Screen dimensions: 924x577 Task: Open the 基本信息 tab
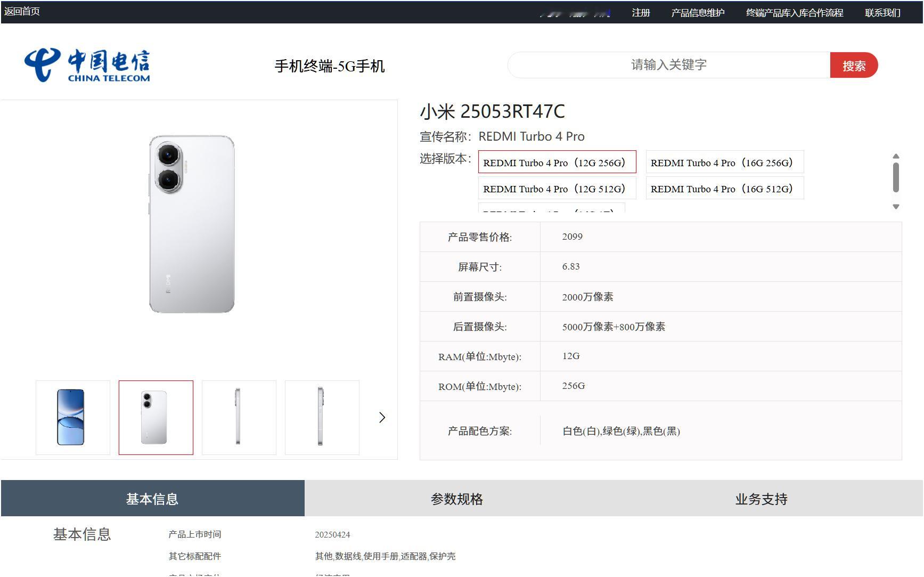153,499
